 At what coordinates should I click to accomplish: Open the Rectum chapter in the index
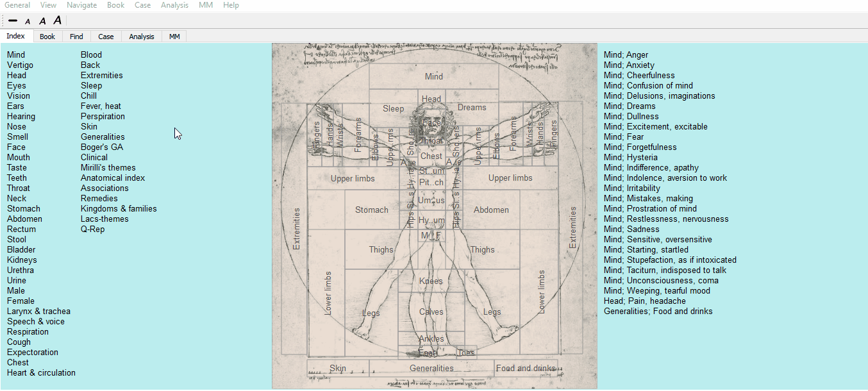tap(22, 229)
